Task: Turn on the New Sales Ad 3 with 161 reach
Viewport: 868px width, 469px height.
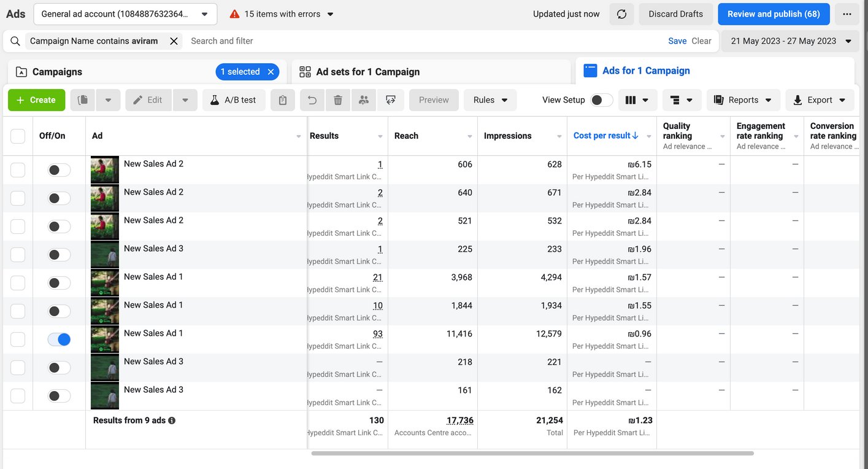Action: click(x=60, y=396)
